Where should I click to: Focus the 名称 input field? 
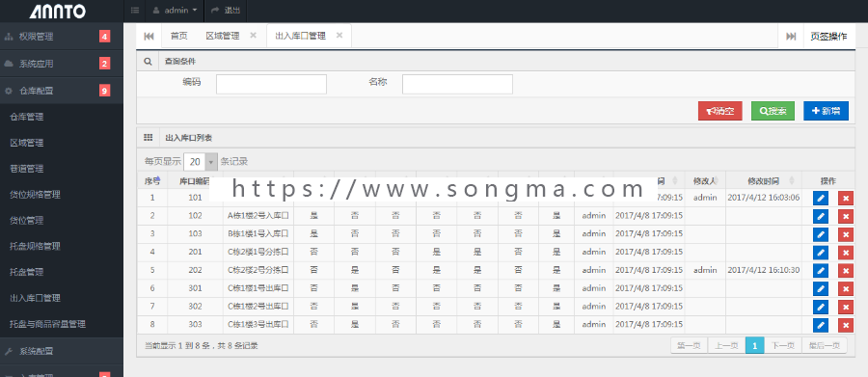tap(457, 84)
